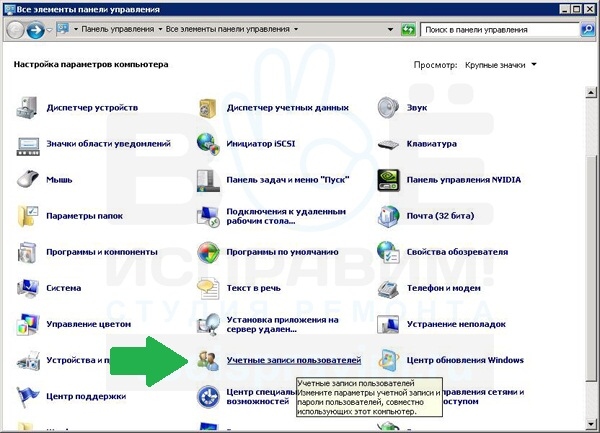
Task: Go forward with the blue arrow button
Action: coord(35,30)
